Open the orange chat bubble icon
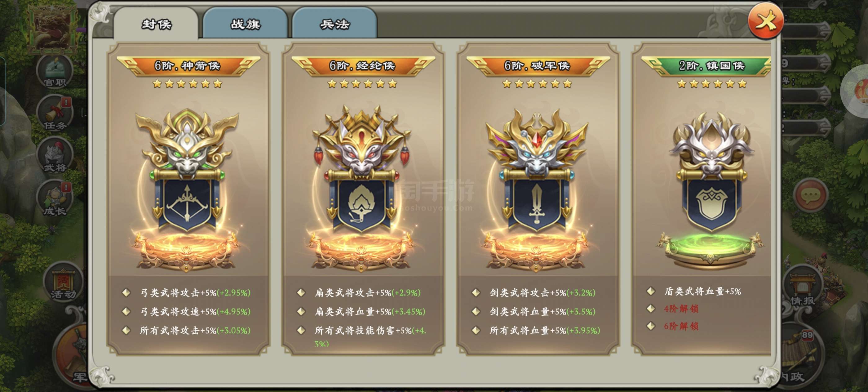 [x=810, y=195]
